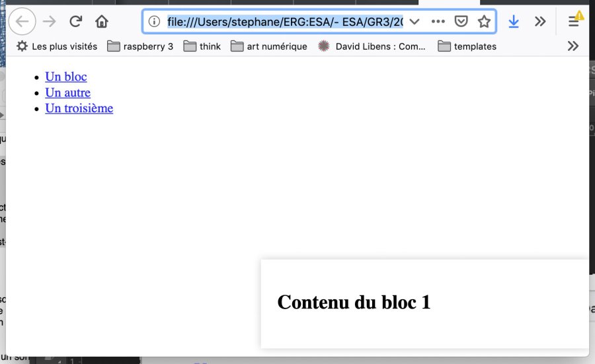595x364 pixels.
Task: Click the browser back arrow button
Action: pos(22,21)
